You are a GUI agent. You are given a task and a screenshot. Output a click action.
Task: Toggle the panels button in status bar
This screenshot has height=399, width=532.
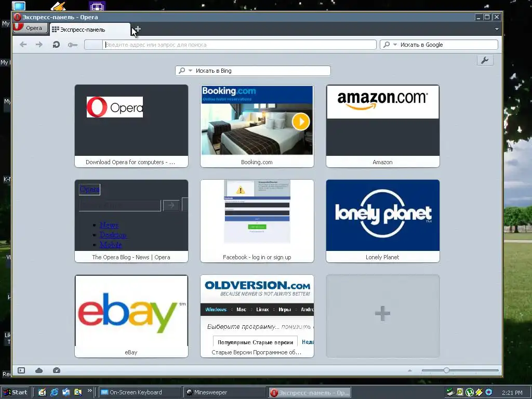tap(21, 370)
